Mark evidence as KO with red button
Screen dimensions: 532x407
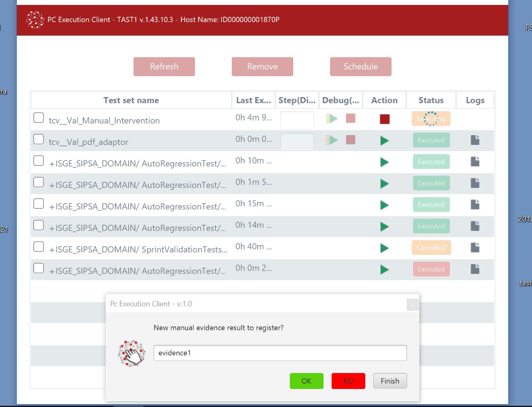click(x=348, y=381)
